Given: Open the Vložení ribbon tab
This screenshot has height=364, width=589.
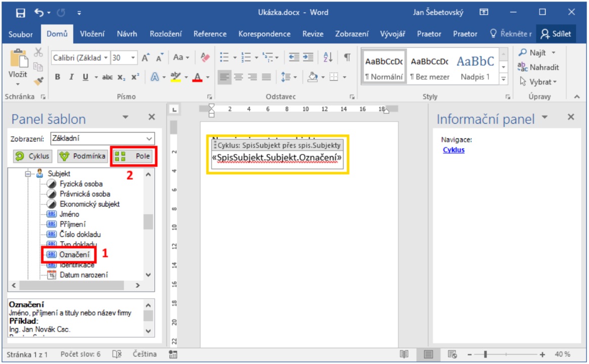Looking at the screenshot, I should pos(92,34).
